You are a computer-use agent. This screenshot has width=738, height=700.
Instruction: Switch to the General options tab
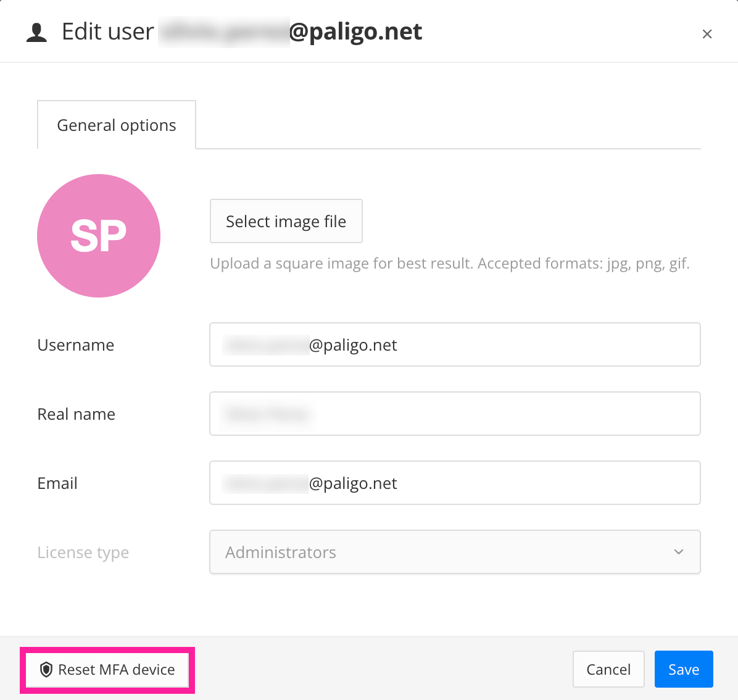(x=116, y=125)
